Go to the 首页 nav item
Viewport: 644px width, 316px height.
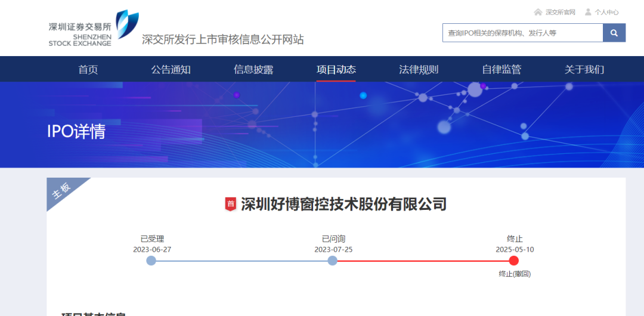[88, 69]
